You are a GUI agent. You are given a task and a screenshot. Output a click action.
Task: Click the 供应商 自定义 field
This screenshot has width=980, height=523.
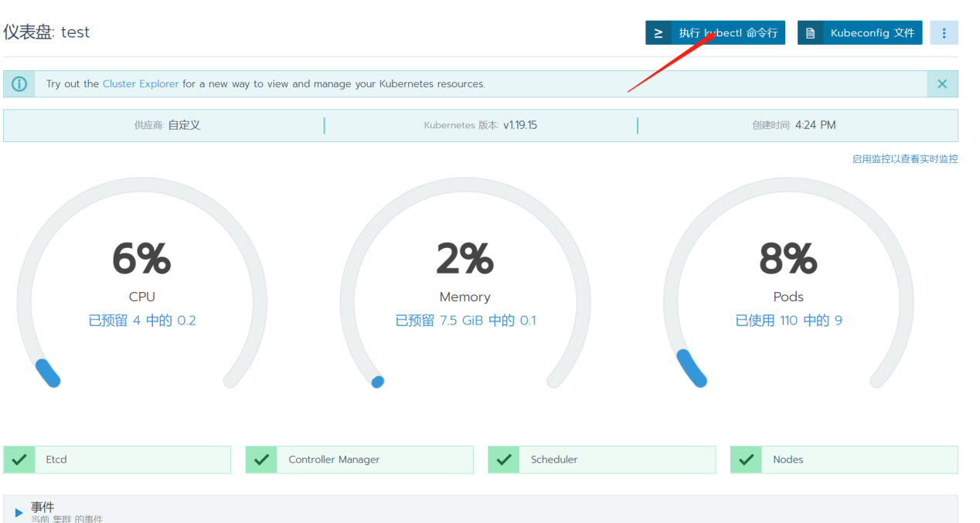167,125
